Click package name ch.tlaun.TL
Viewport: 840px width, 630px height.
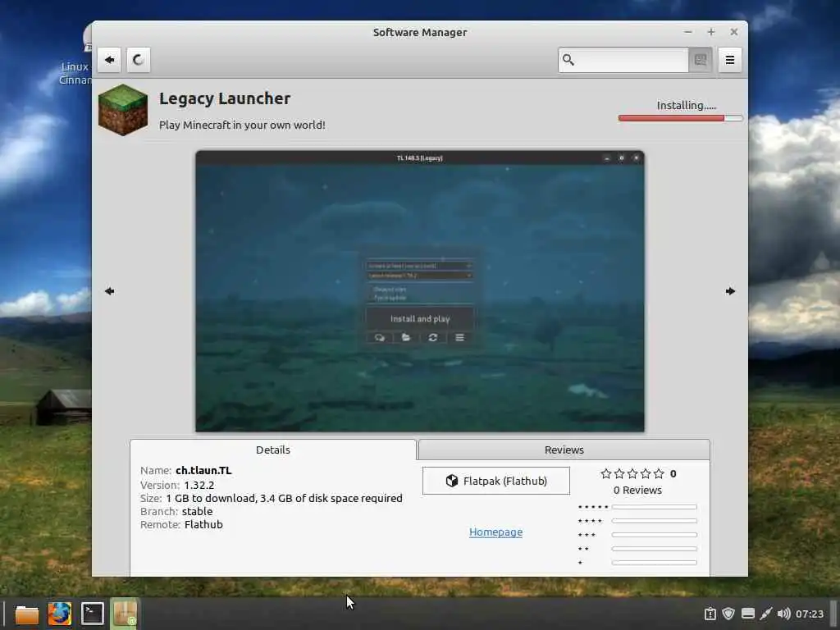(203, 470)
